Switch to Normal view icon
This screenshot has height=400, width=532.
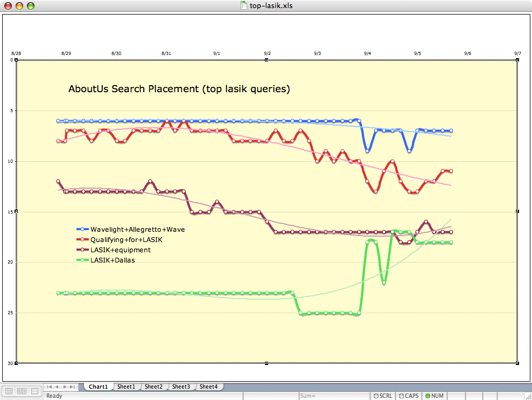[9, 391]
